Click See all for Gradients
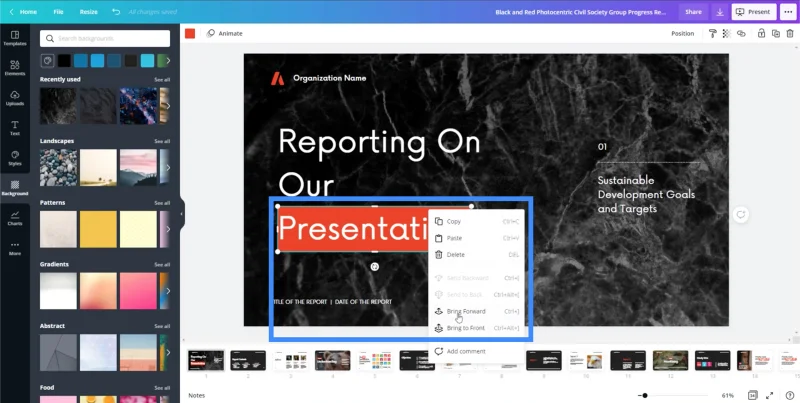This screenshot has height=403, width=800. coord(162,265)
